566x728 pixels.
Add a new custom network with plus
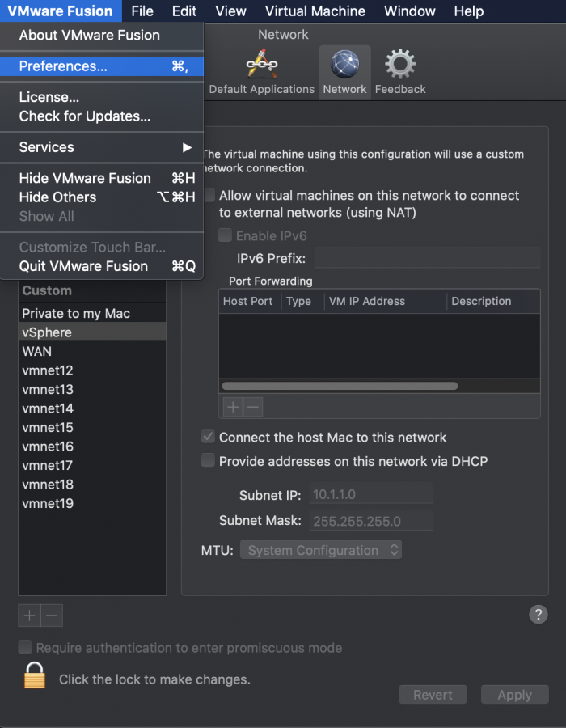(x=29, y=616)
